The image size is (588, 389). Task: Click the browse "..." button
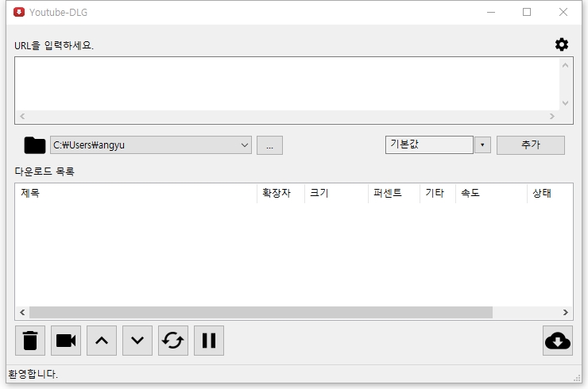[269, 145]
